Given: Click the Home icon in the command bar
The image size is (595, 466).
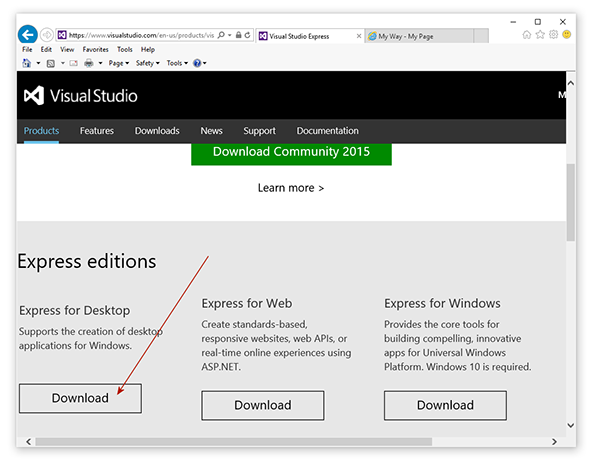Looking at the screenshot, I should [27, 63].
